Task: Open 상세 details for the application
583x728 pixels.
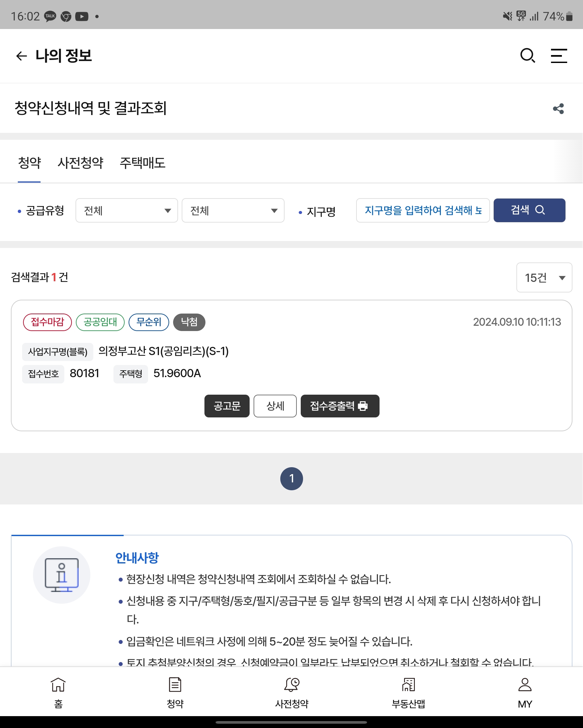Action: (275, 406)
